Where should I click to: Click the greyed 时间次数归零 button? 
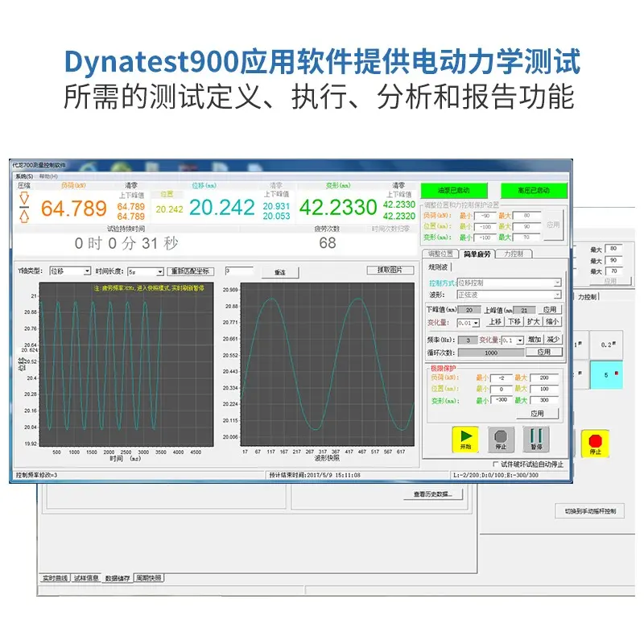tap(390, 229)
